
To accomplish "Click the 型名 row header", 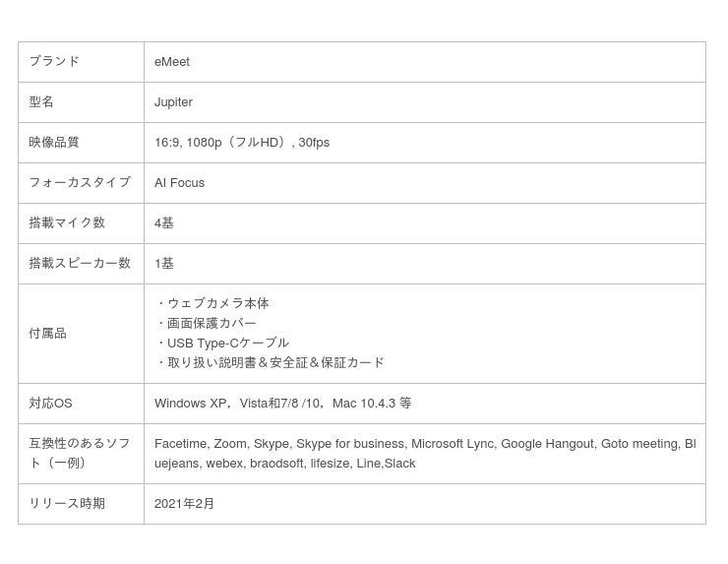I will [41, 102].
